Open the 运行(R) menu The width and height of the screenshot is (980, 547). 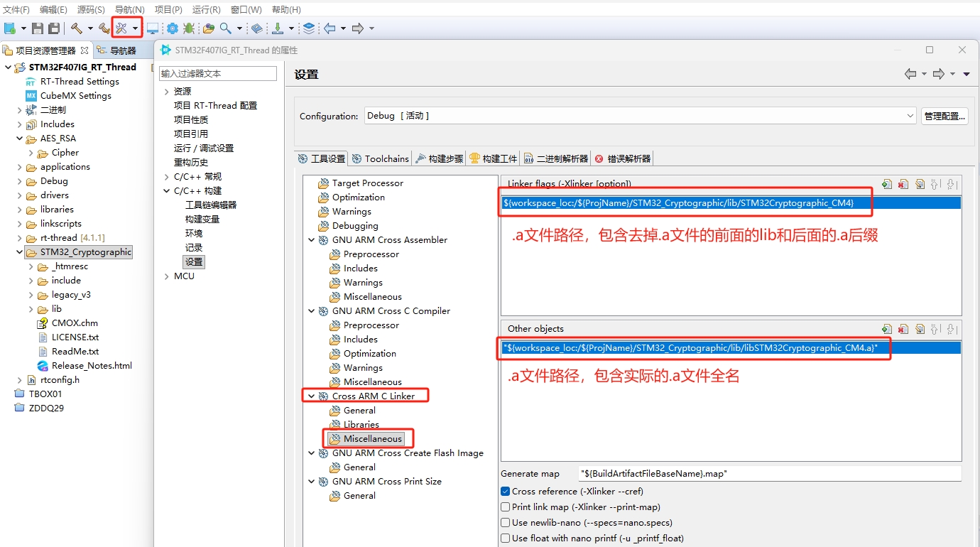[x=206, y=10]
